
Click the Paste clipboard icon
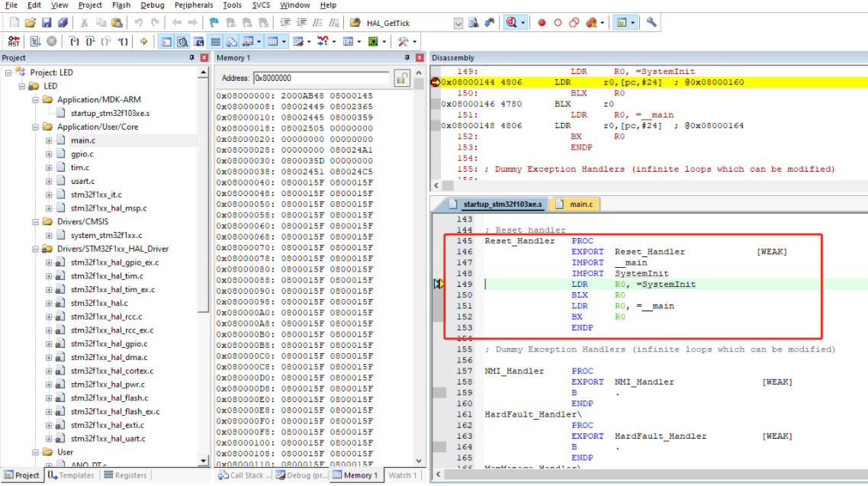pyautogui.click(x=117, y=23)
